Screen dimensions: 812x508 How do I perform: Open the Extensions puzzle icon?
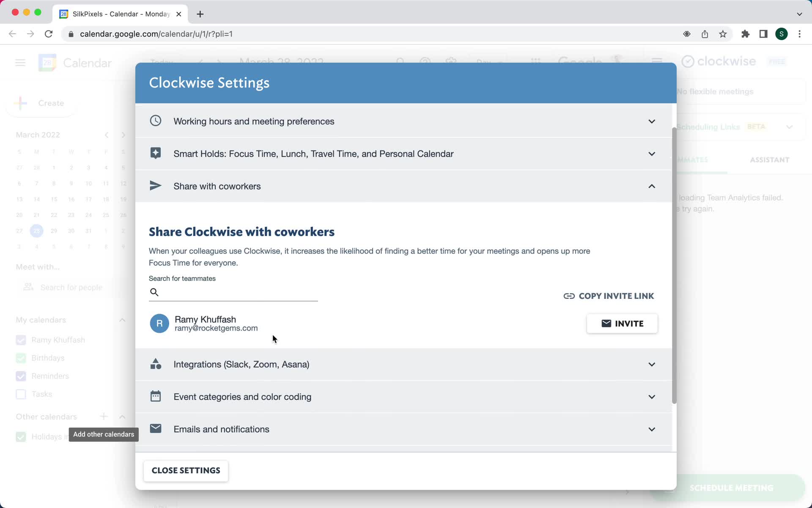click(745, 34)
